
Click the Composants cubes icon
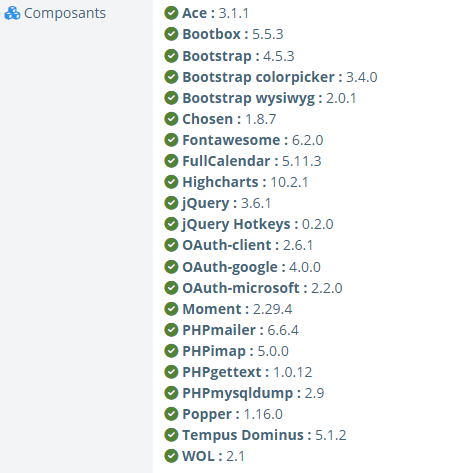12,13
